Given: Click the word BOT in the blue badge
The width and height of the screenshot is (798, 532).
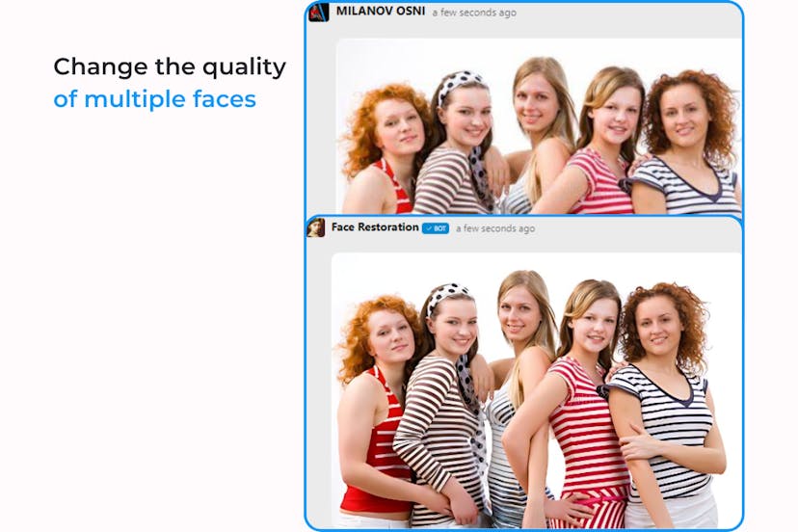Looking at the screenshot, I should pos(440,228).
